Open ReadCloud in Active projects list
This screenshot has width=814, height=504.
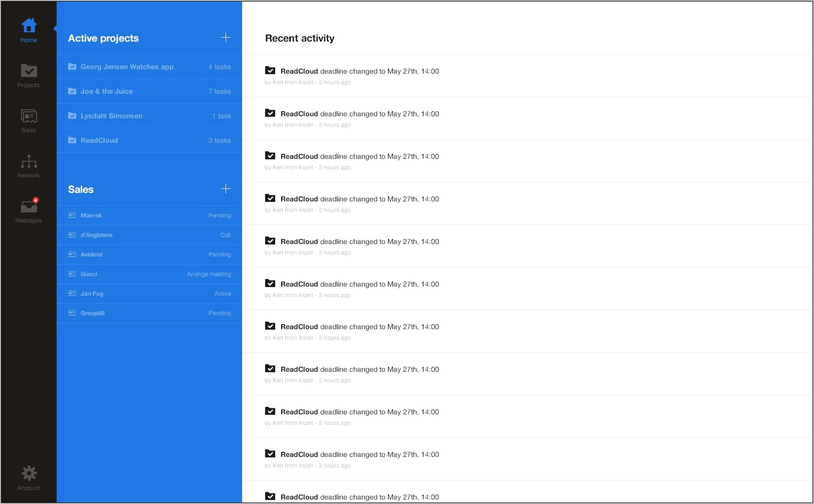149,140
